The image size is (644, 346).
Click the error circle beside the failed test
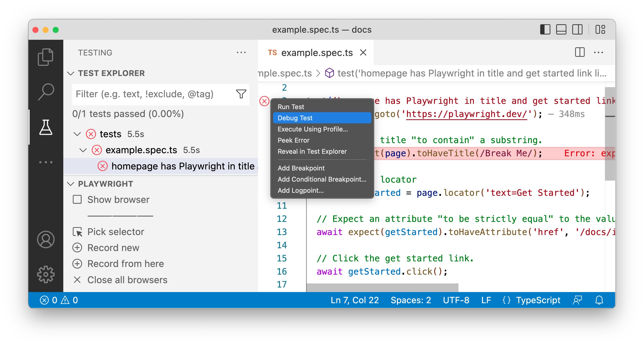(102, 166)
